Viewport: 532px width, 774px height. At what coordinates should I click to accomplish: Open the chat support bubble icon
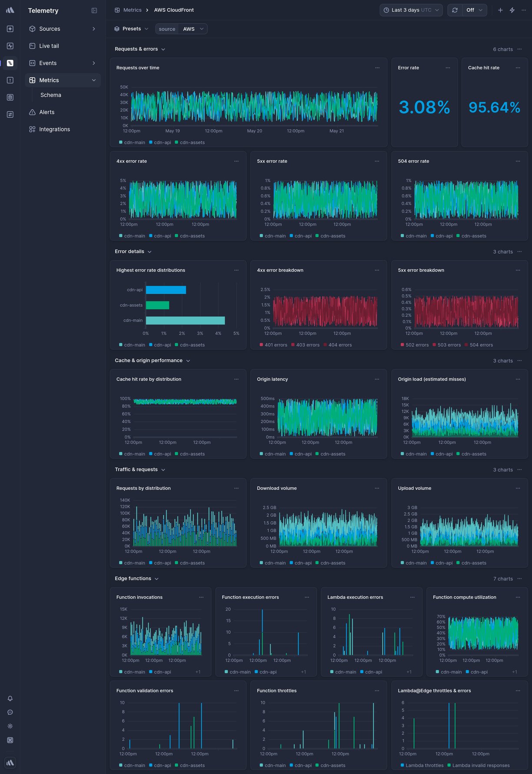pos(10,712)
